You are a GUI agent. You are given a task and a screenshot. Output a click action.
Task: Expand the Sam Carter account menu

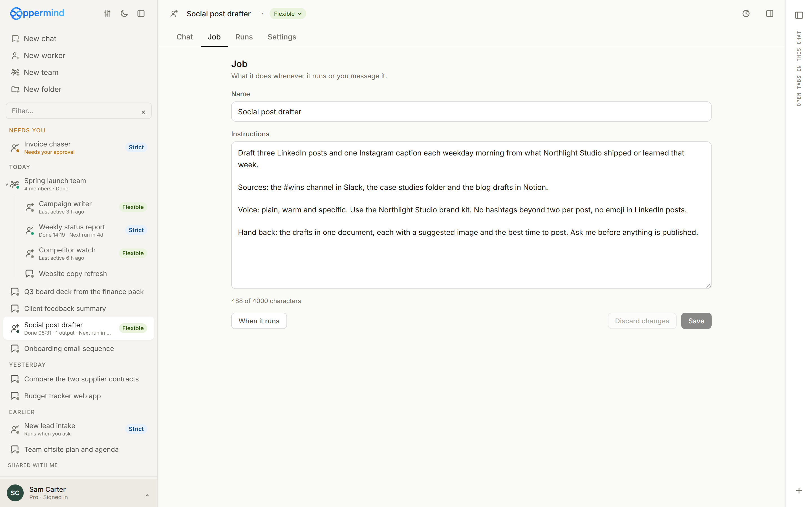(147, 495)
